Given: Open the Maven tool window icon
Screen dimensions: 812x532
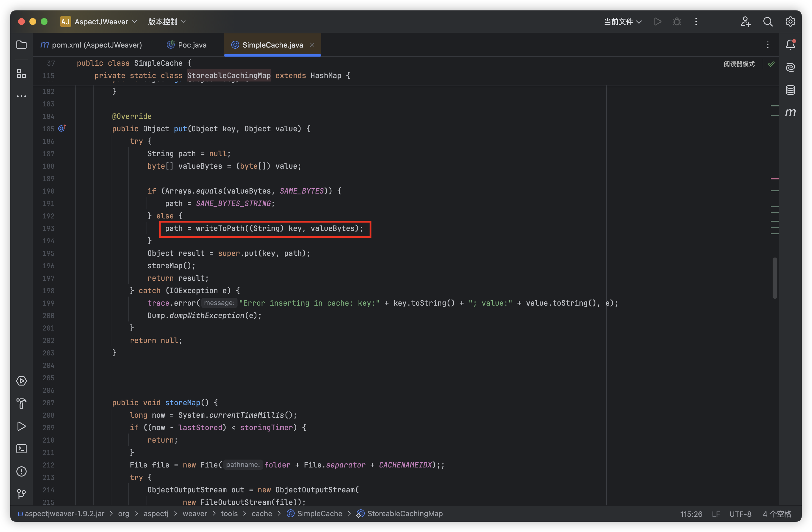Looking at the screenshot, I should pyautogui.click(x=790, y=112).
